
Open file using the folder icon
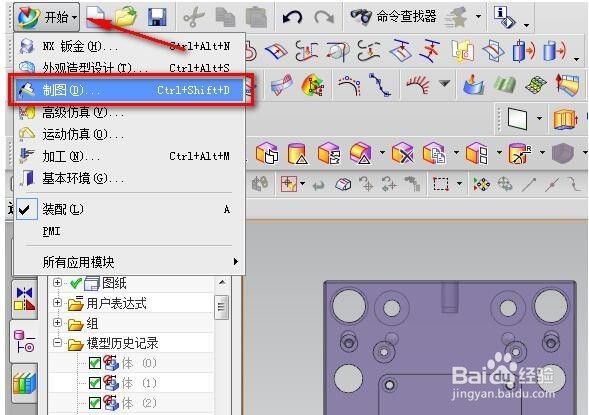coord(125,17)
